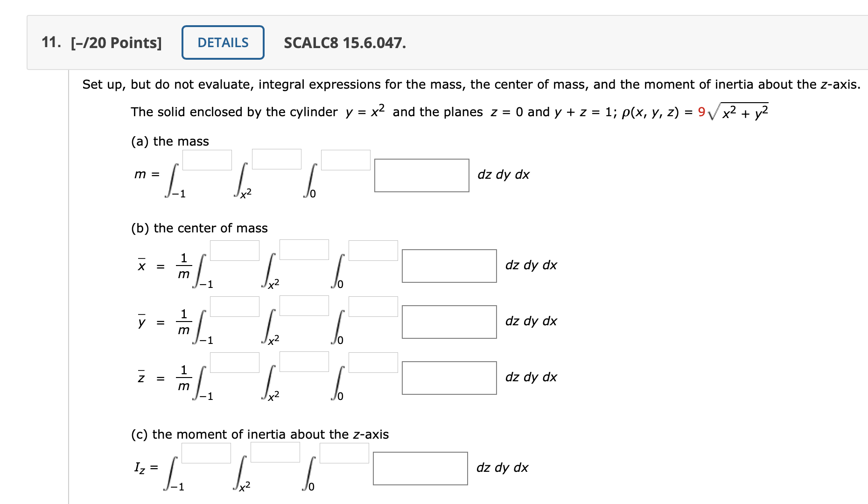Click the upper limit box of x̄'s third integral
868x504 pixels.
coord(373,250)
